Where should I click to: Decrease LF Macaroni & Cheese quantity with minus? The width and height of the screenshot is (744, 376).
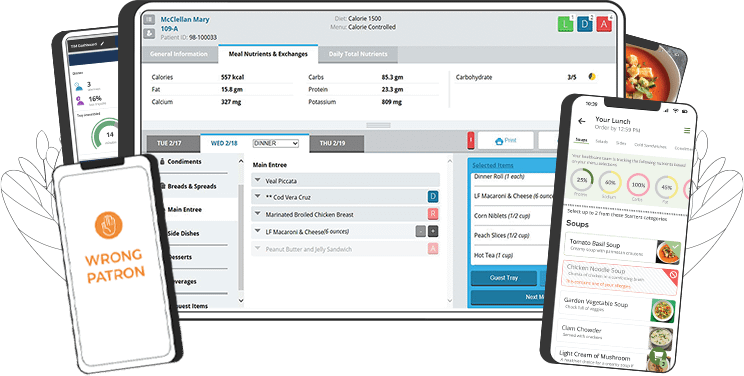420,231
